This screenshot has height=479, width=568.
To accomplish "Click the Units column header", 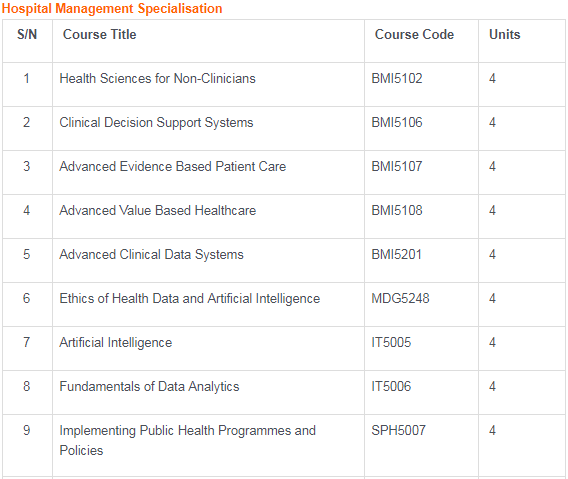I will 505,34.
